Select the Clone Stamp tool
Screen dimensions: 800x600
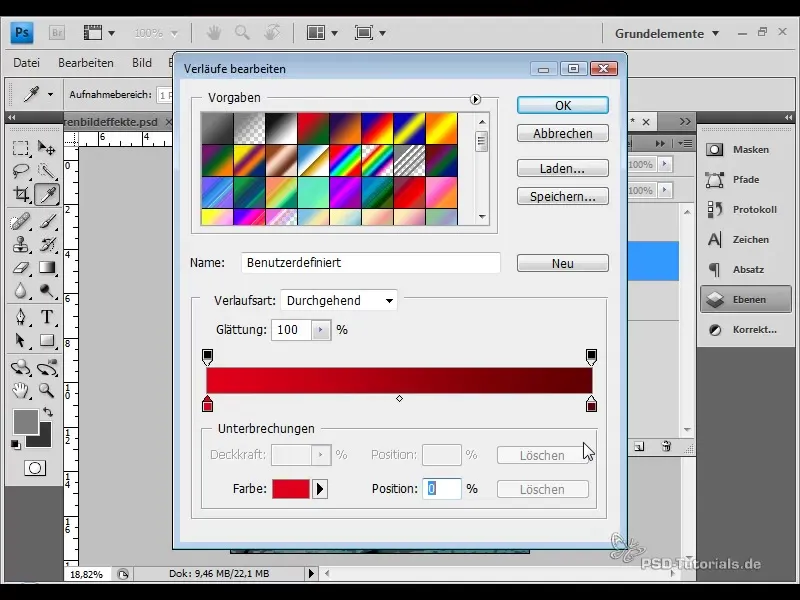[x=20, y=245]
